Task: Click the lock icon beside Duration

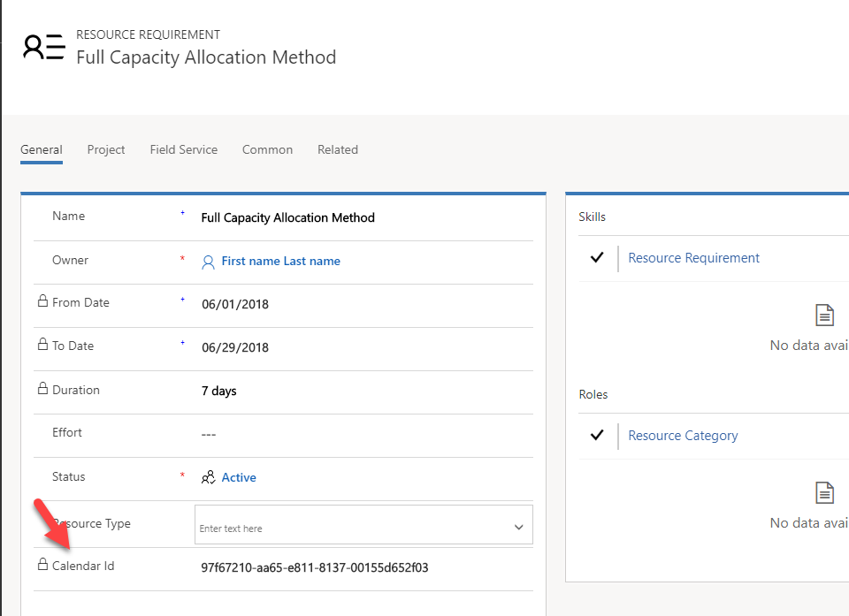Action: click(42, 389)
